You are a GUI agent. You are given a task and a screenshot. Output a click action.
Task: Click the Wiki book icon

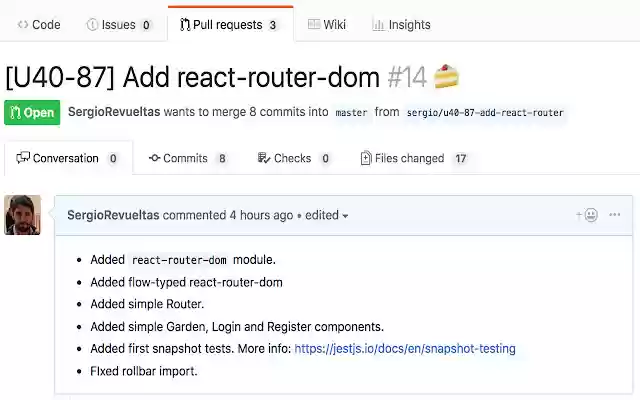314,24
